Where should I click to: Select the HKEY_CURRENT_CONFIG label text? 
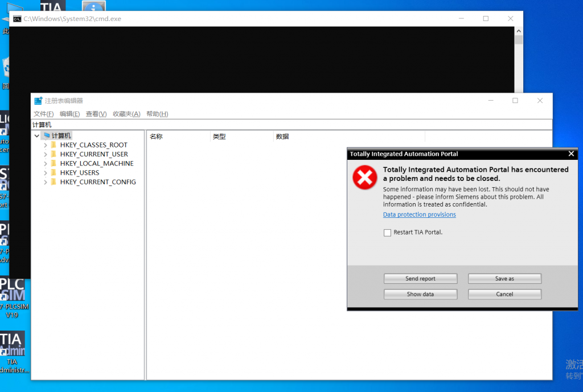pos(98,182)
